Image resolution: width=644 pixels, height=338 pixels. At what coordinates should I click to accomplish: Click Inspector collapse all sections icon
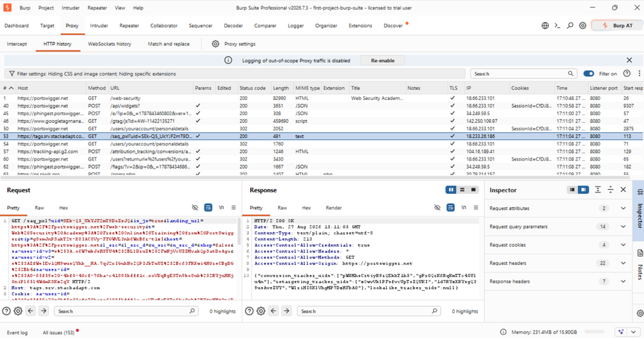click(611, 190)
